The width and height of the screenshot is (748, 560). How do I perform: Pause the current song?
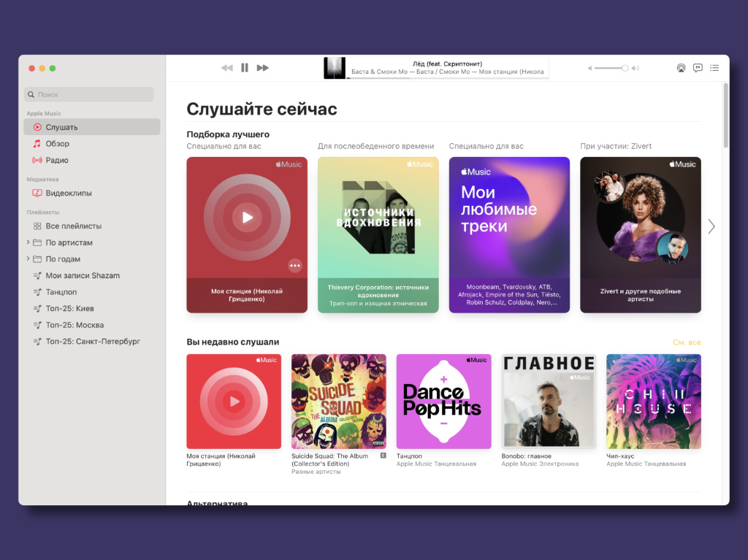tap(245, 68)
